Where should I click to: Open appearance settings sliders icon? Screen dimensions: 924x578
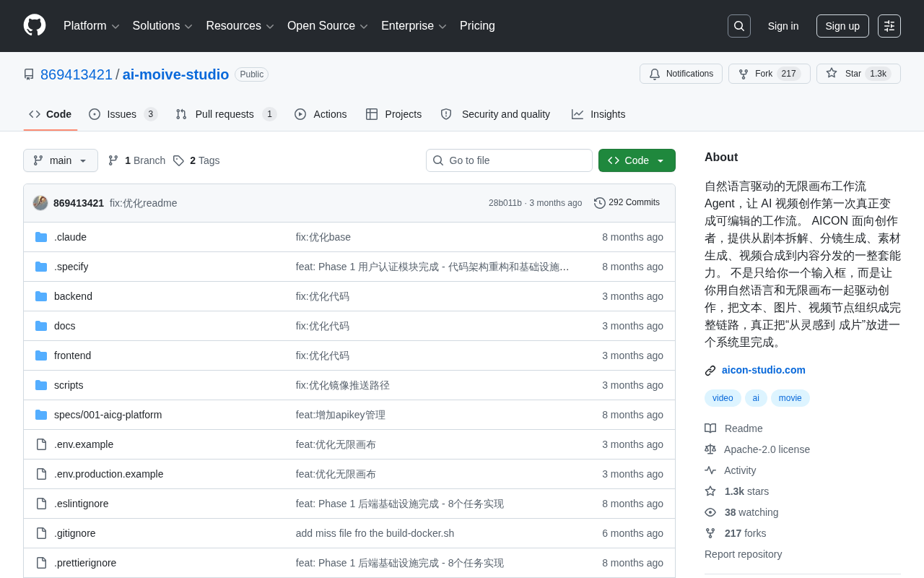pos(889,26)
